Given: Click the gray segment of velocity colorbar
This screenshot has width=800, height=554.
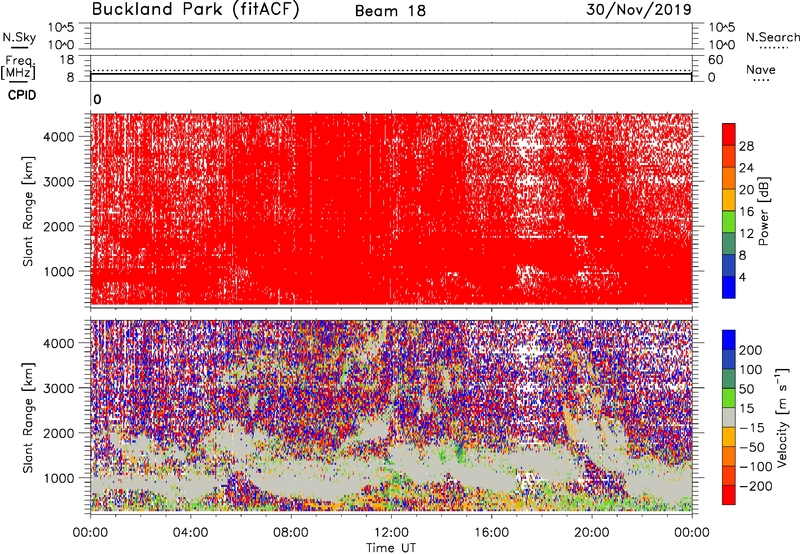Looking at the screenshot, I should point(729,418).
